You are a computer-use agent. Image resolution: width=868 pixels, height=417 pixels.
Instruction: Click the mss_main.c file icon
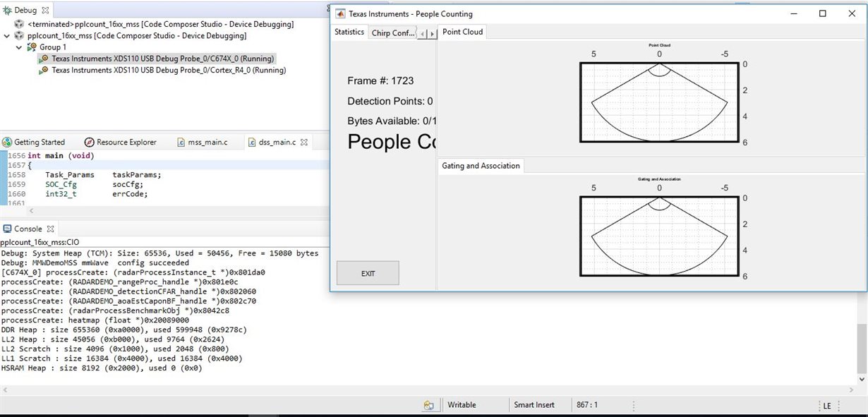(180, 142)
